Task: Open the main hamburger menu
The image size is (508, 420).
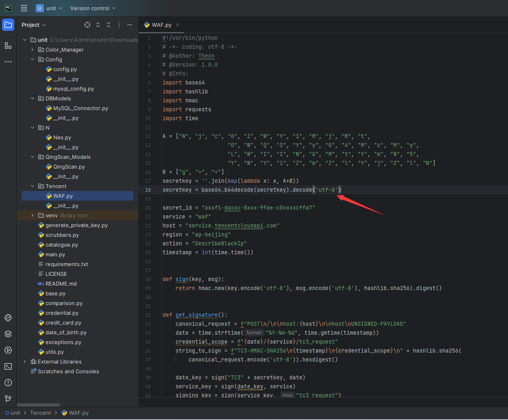Action: [24, 8]
